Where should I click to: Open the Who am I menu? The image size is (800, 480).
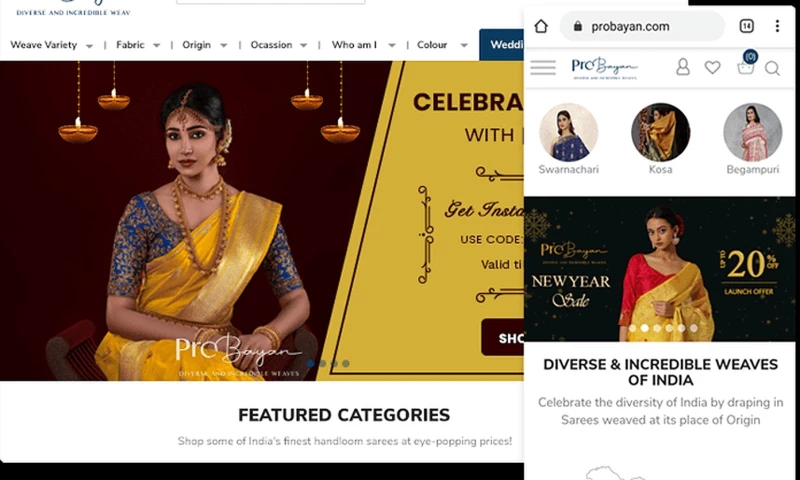point(363,45)
